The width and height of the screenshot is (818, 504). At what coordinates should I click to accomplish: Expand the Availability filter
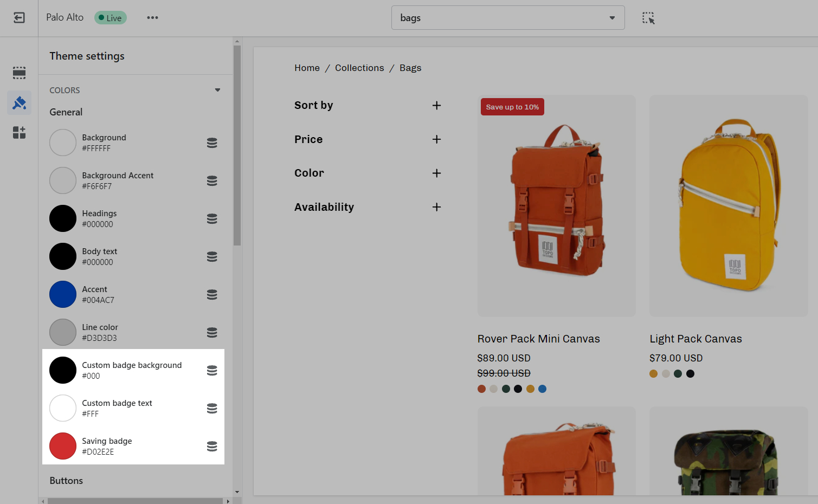click(436, 207)
